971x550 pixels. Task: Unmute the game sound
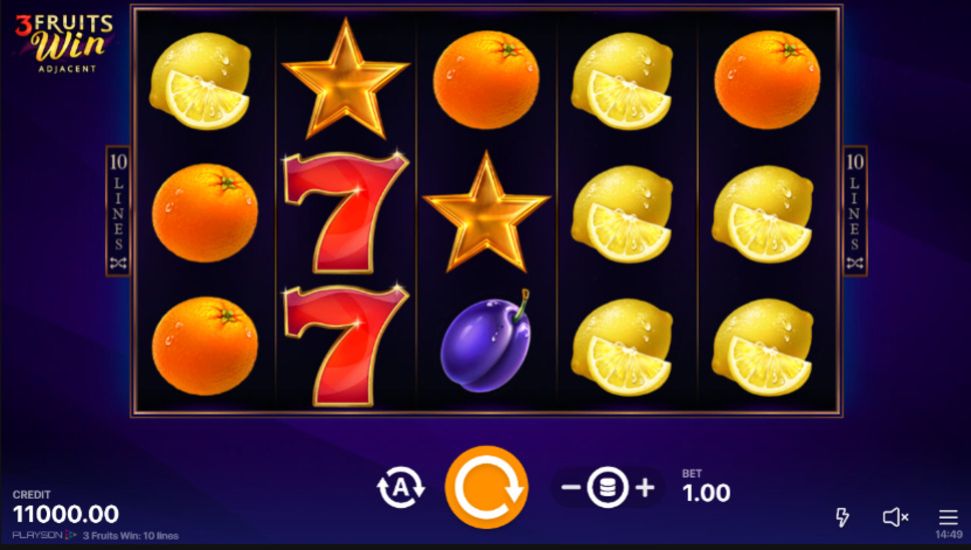(x=895, y=517)
